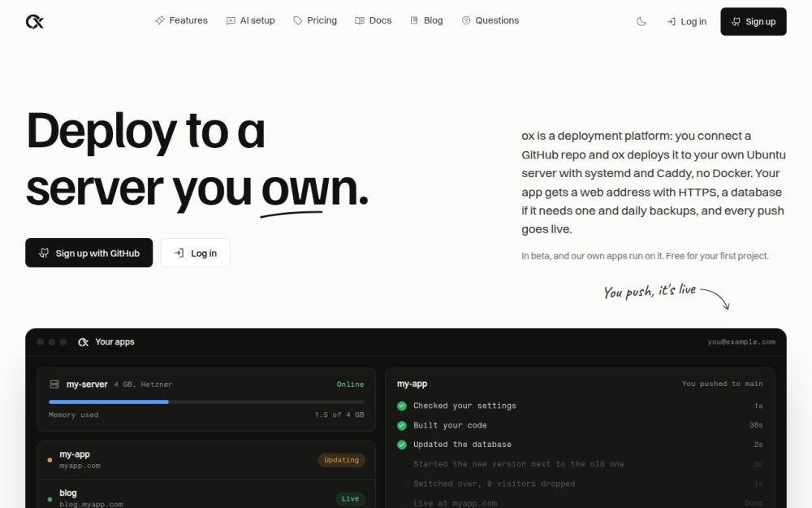The image size is (812, 508).
Task: Click the green check beside Checked your settings
Action: (402, 406)
